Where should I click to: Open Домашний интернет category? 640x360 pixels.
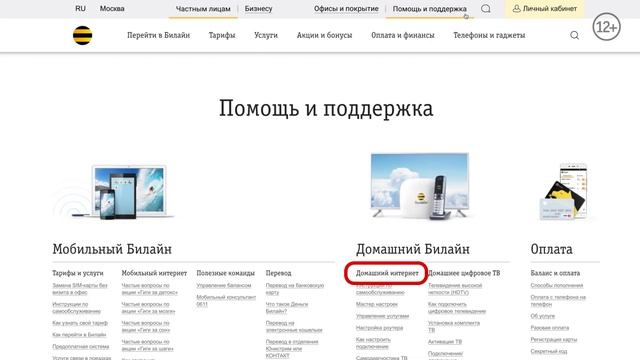[387, 273]
